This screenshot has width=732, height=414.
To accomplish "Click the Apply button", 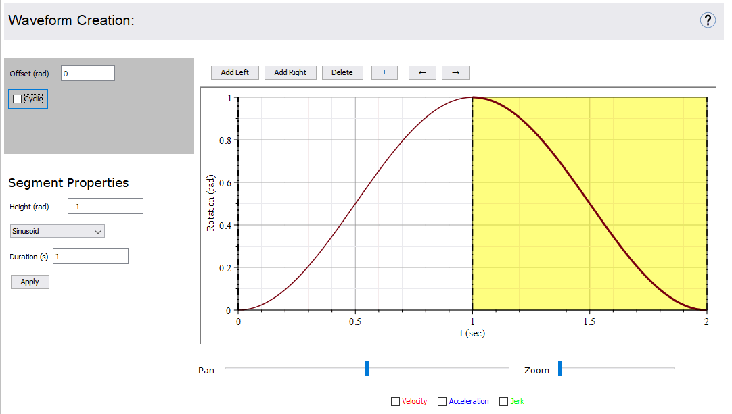I will coord(29,282).
